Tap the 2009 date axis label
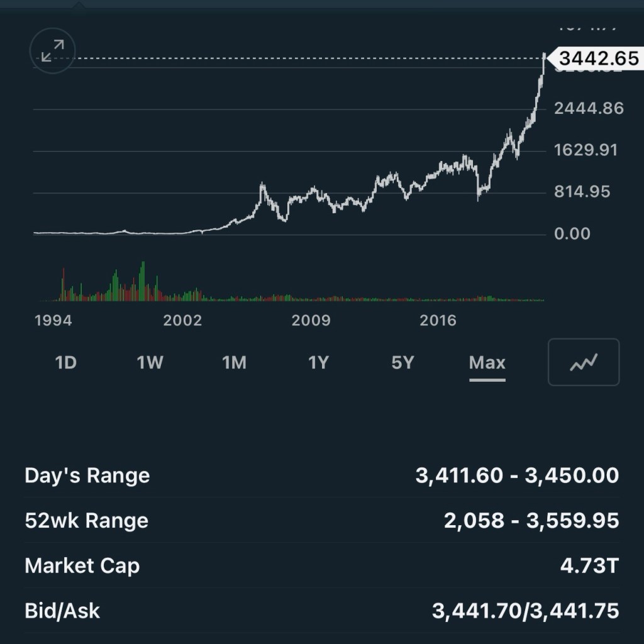The image size is (644, 644). tap(311, 321)
